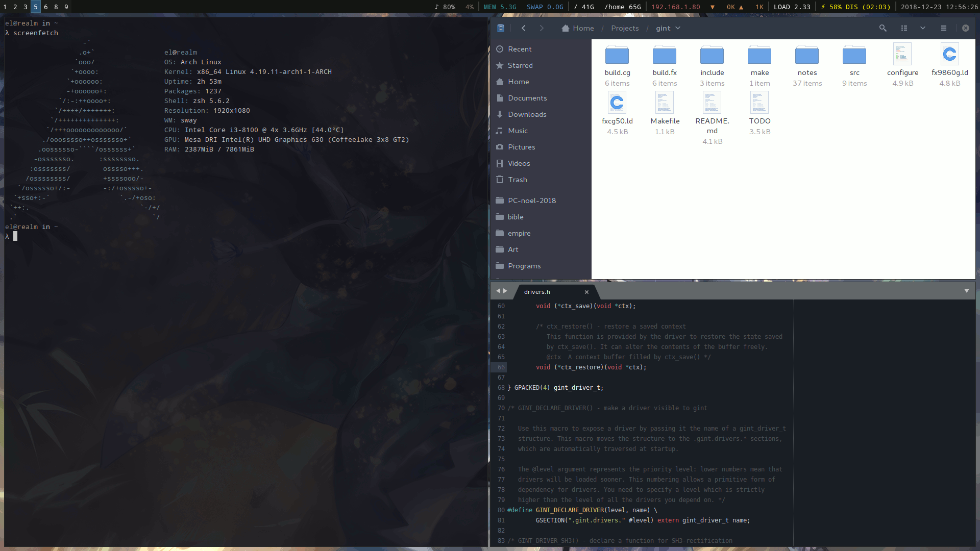The width and height of the screenshot is (980, 551).
Task: Click gint_driver_t on line 68
Action: pos(577,388)
